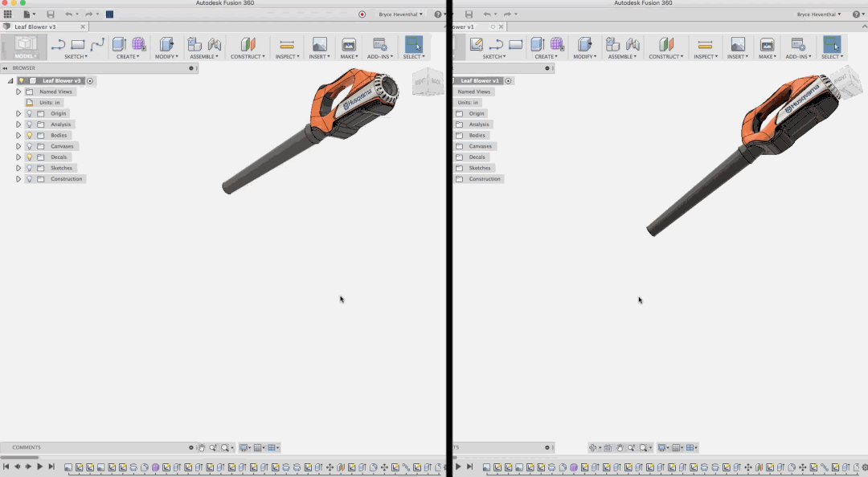Click the Measure ruler icon in the Leaf Blower v3 window
868x477 pixels.
pos(287,44)
